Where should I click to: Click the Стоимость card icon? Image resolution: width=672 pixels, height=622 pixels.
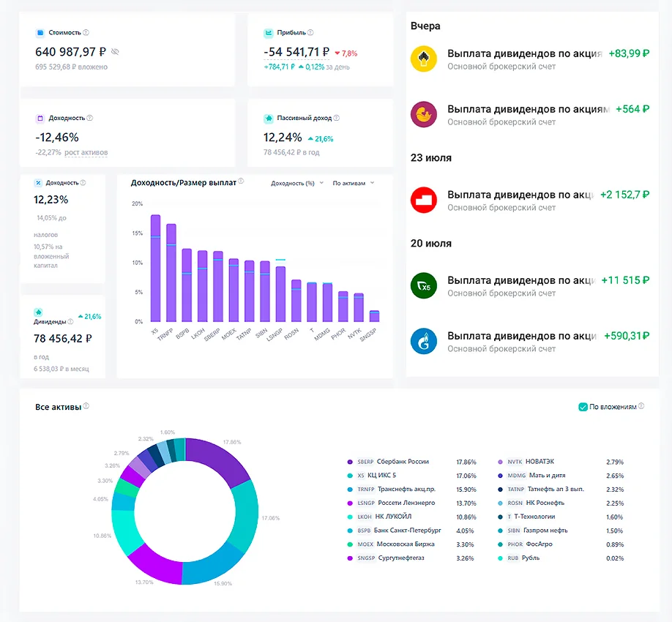click(40, 32)
